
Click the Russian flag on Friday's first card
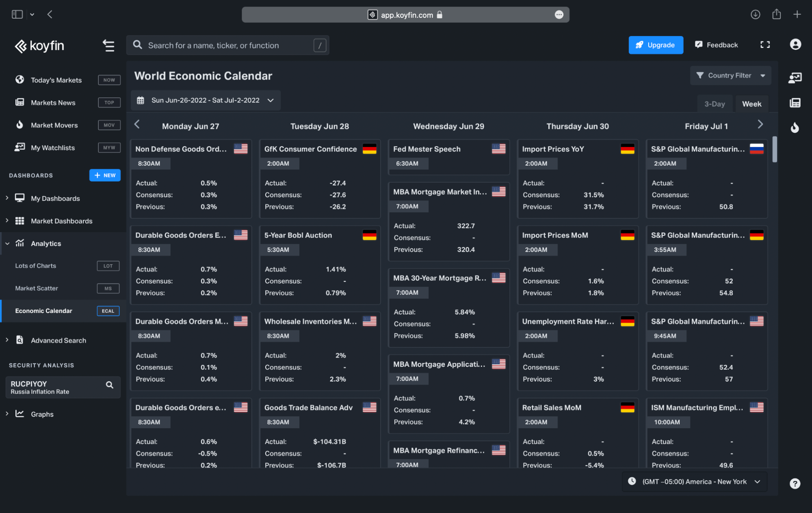(756, 149)
